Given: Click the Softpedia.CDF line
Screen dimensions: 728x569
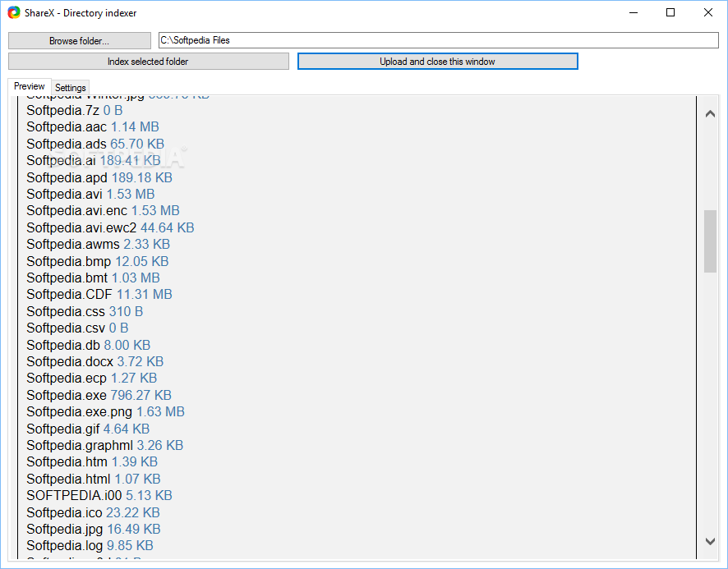Looking at the screenshot, I should click(99, 294).
